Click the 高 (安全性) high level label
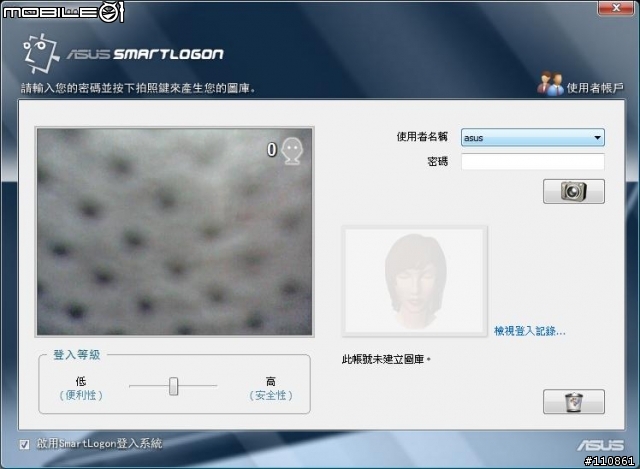The width and height of the screenshot is (640, 469). coord(271,388)
